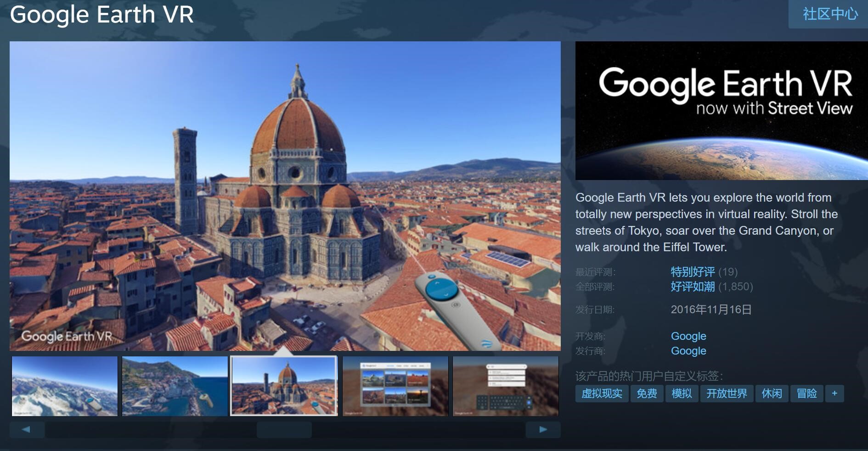Click the 冒险 tag
Screen dimensions: 868x451
pos(806,394)
